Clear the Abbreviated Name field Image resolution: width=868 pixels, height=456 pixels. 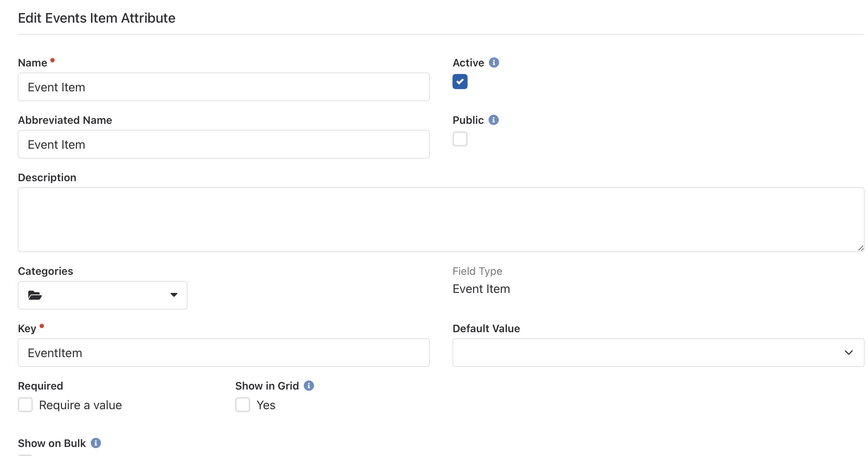point(224,144)
